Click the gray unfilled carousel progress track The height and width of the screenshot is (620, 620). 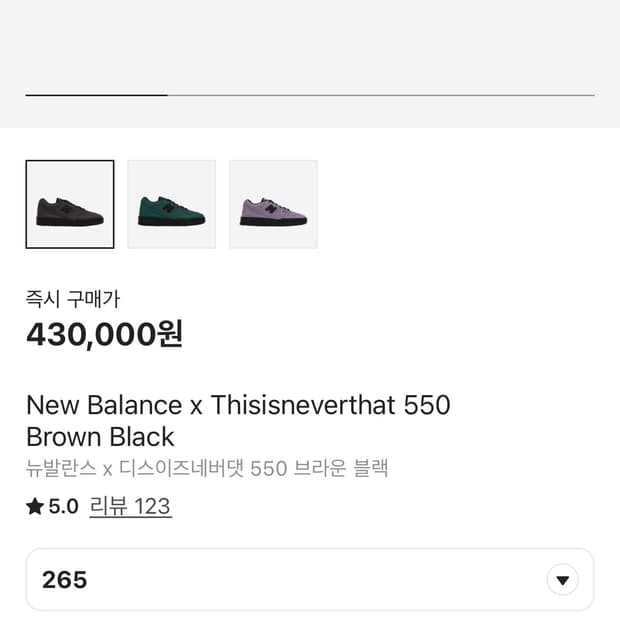click(380, 95)
